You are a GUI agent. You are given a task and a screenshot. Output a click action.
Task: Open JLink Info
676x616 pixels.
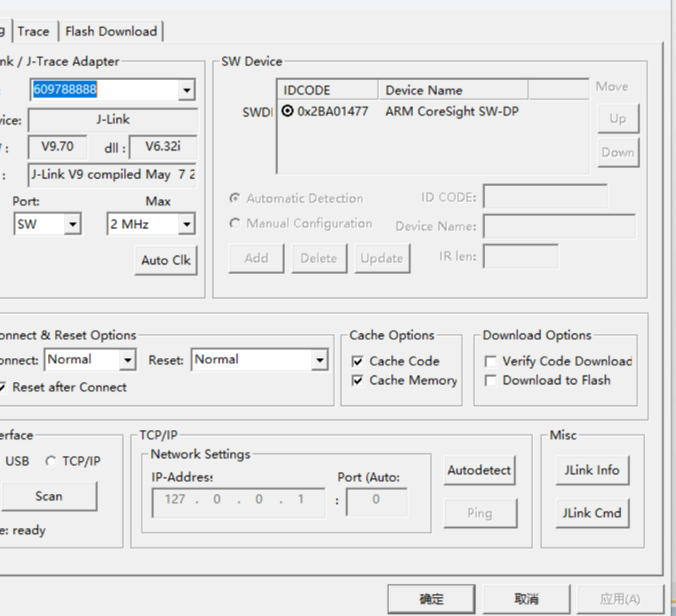tap(591, 470)
